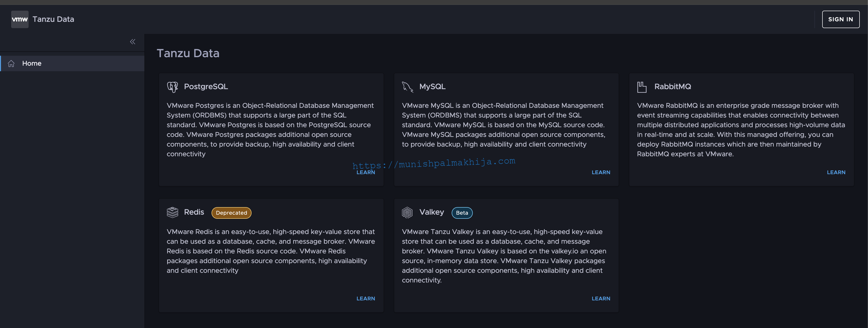Click the Home house icon in sidebar
The image size is (868, 328).
click(11, 63)
